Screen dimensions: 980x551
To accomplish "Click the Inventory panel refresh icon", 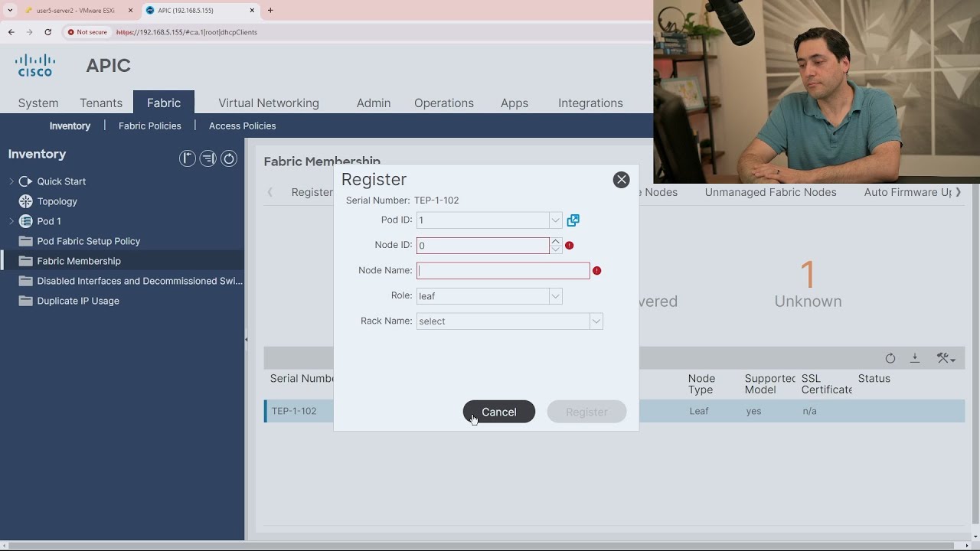I will pyautogui.click(x=228, y=158).
